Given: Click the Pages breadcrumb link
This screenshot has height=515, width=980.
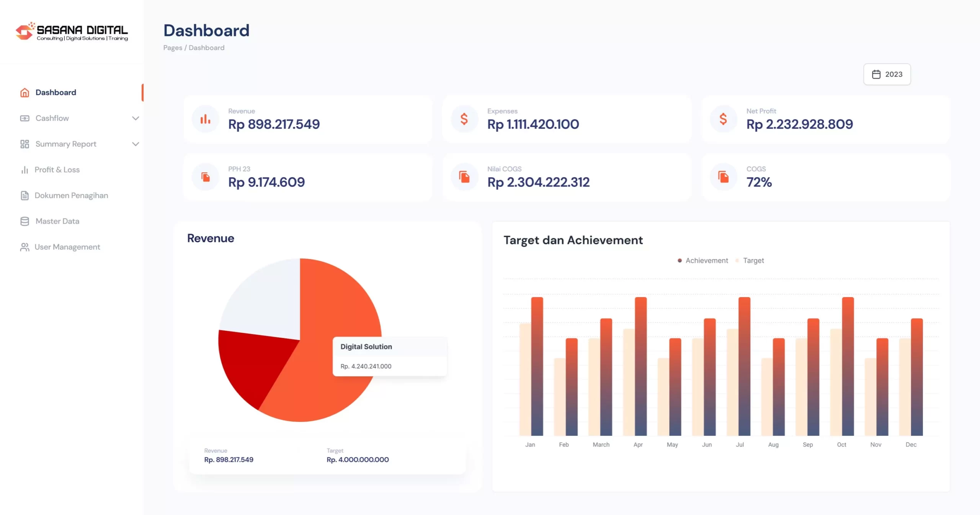Looking at the screenshot, I should click(173, 48).
